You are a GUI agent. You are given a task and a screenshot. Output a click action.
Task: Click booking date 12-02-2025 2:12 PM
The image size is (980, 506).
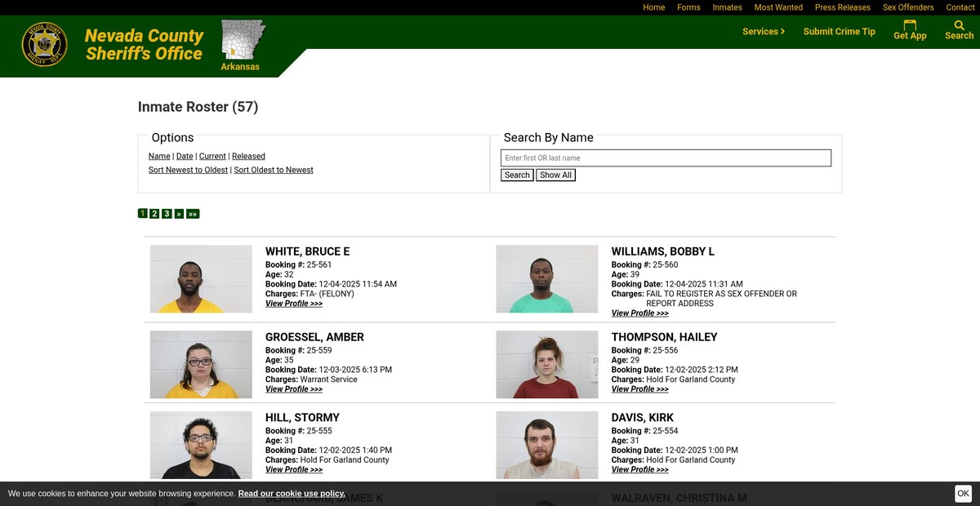click(x=702, y=370)
